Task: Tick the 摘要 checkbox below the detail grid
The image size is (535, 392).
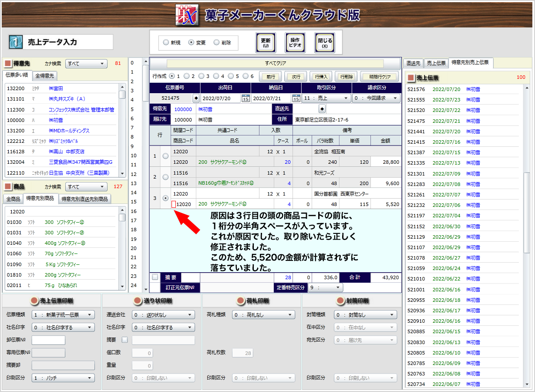Action: click(x=155, y=277)
